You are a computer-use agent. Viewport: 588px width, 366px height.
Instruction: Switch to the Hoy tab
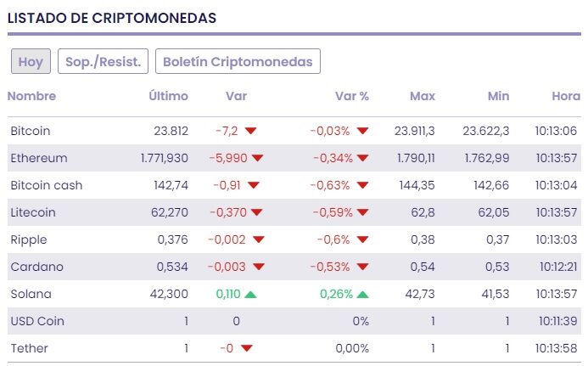pos(31,61)
